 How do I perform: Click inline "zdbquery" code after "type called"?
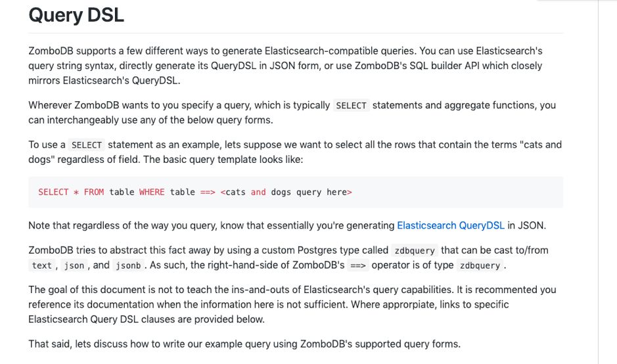pyautogui.click(x=414, y=250)
